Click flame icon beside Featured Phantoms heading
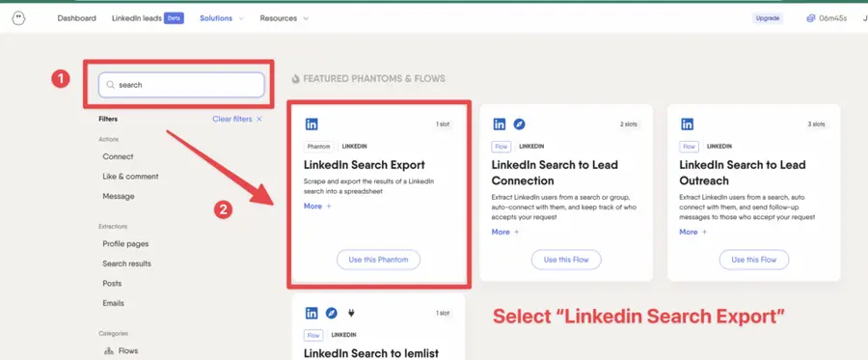Image resolution: width=868 pixels, height=360 pixels. (x=296, y=79)
